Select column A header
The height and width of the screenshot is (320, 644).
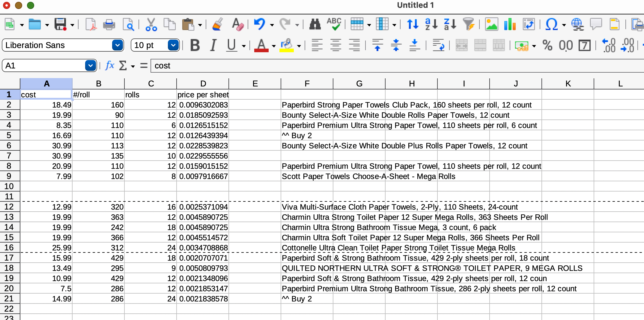46,84
